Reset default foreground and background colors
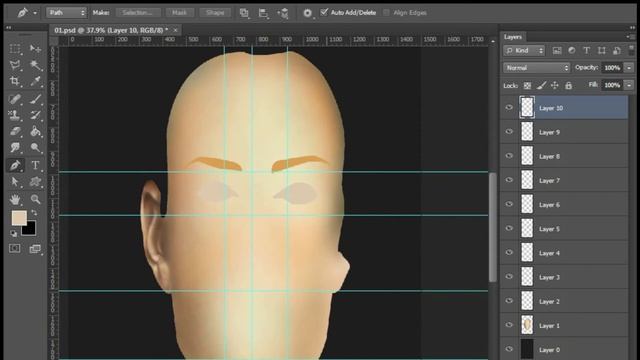 click(x=13, y=233)
